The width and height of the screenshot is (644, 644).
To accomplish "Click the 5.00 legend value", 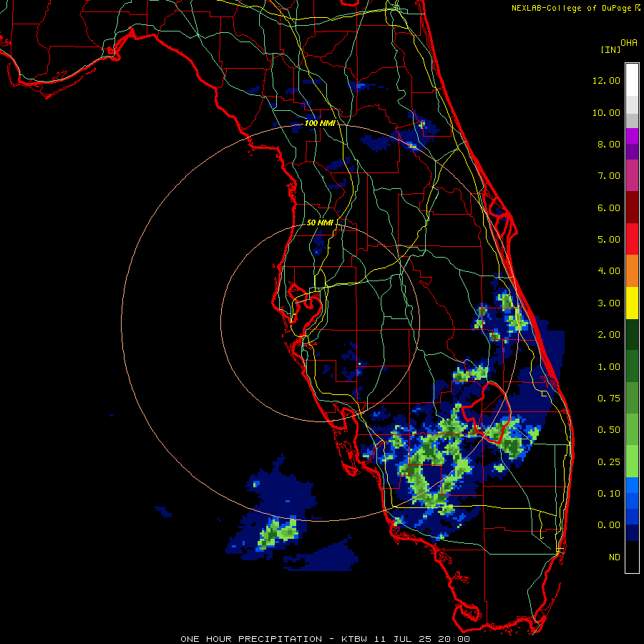I will [609, 240].
